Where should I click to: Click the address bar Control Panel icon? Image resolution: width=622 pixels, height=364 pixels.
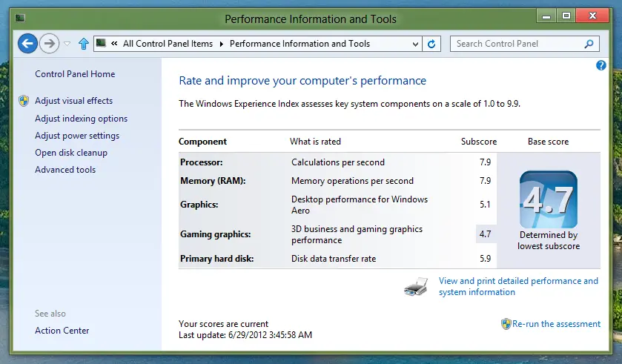pyautogui.click(x=101, y=43)
